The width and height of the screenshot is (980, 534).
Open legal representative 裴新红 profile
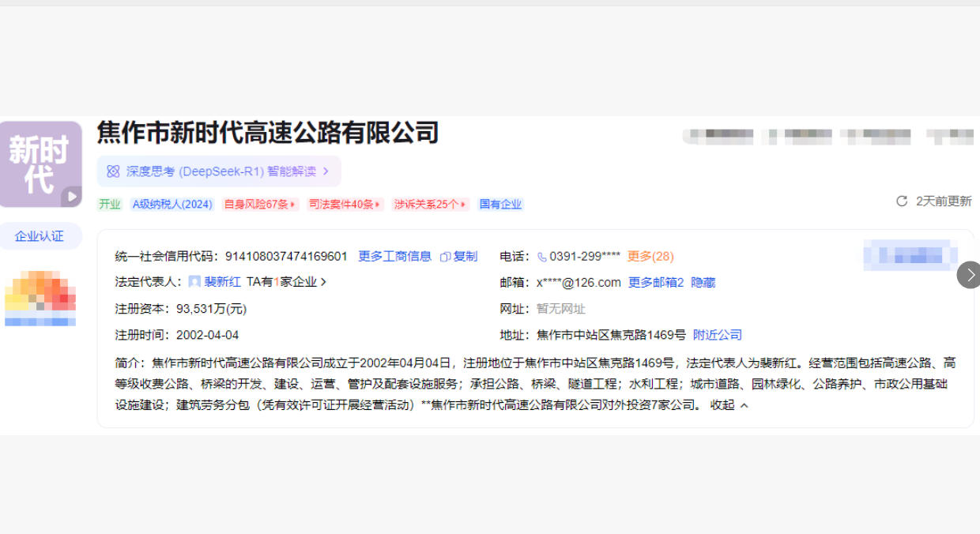[x=224, y=282]
